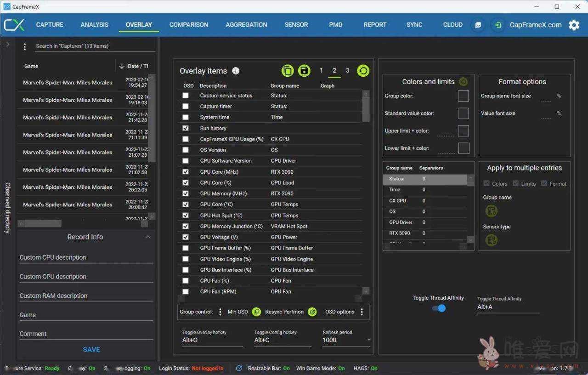Viewport: 588px width, 375px height.
Task: Switch to the COMPARISON tab
Action: 189,25
